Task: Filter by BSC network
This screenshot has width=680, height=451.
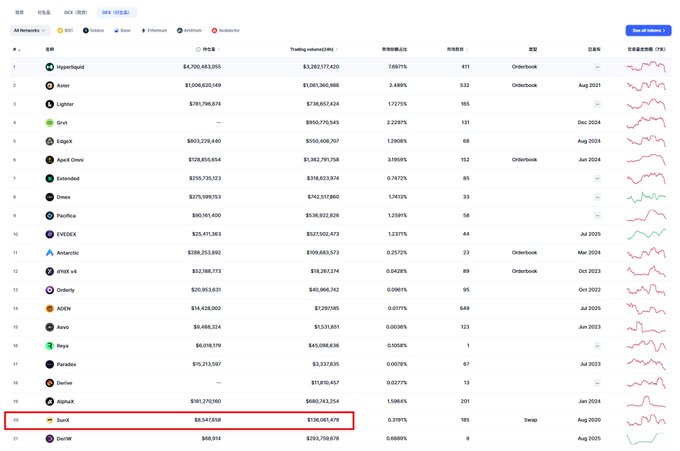Action: click(65, 30)
